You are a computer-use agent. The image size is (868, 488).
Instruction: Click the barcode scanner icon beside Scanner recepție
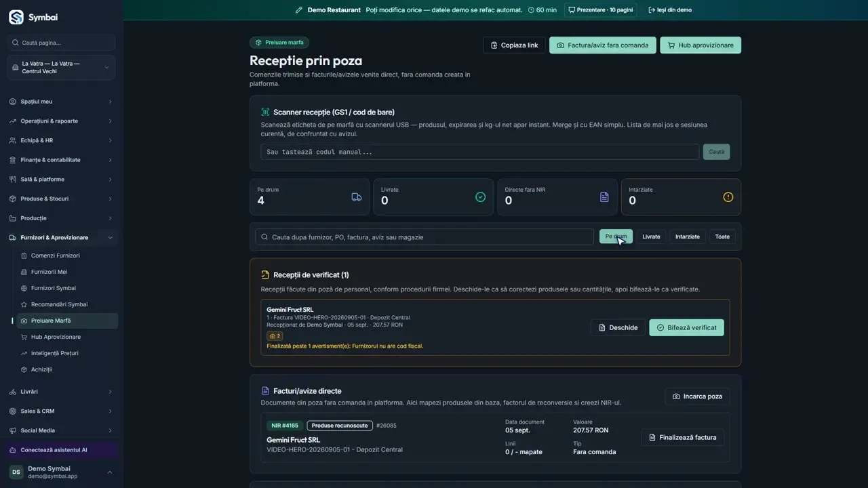point(265,113)
